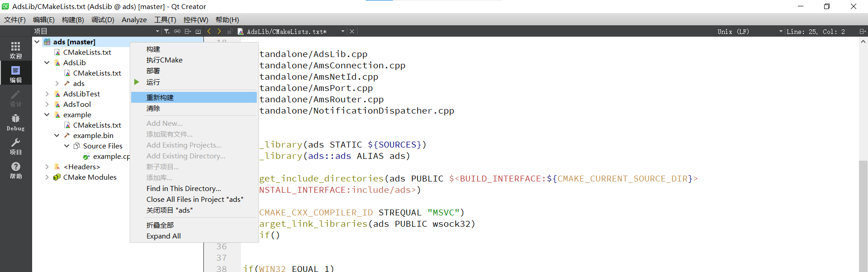Choose Expand All from context menu
The height and width of the screenshot is (272, 868).
click(163, 236)
